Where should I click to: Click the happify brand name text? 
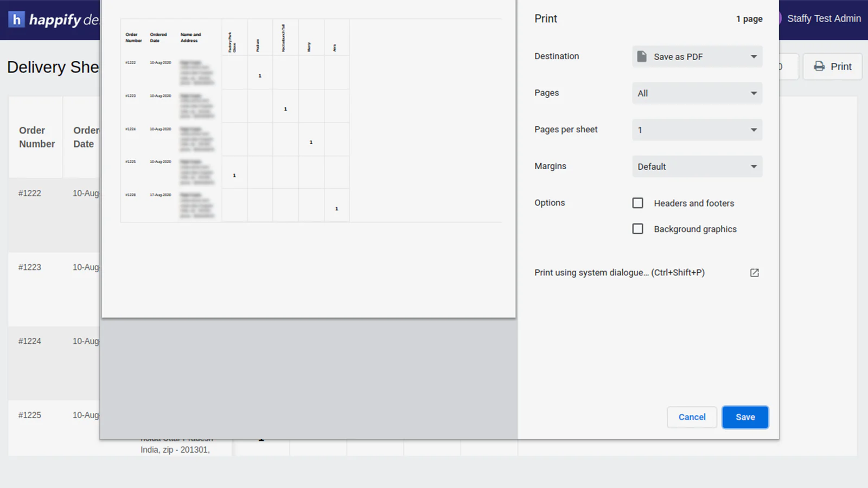point(55,20)
